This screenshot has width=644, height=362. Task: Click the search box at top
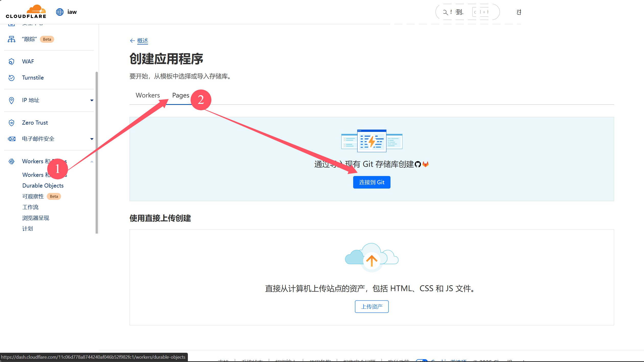pos(467,12)
